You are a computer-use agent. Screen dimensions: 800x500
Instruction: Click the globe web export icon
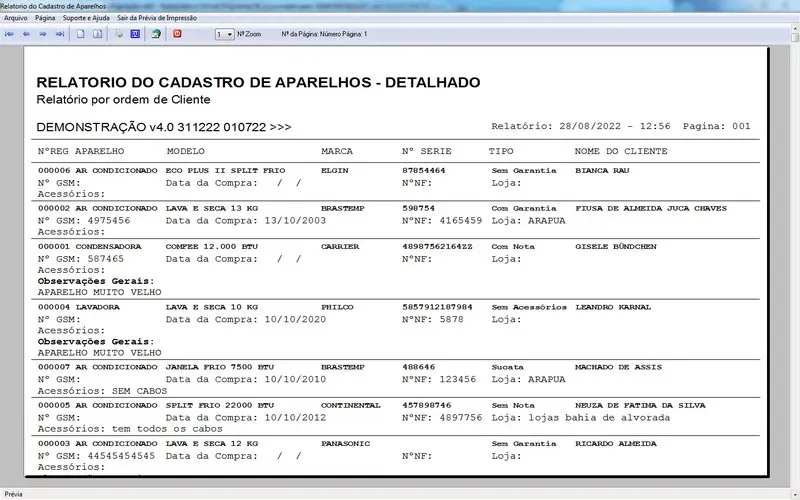tap(156, 34)
